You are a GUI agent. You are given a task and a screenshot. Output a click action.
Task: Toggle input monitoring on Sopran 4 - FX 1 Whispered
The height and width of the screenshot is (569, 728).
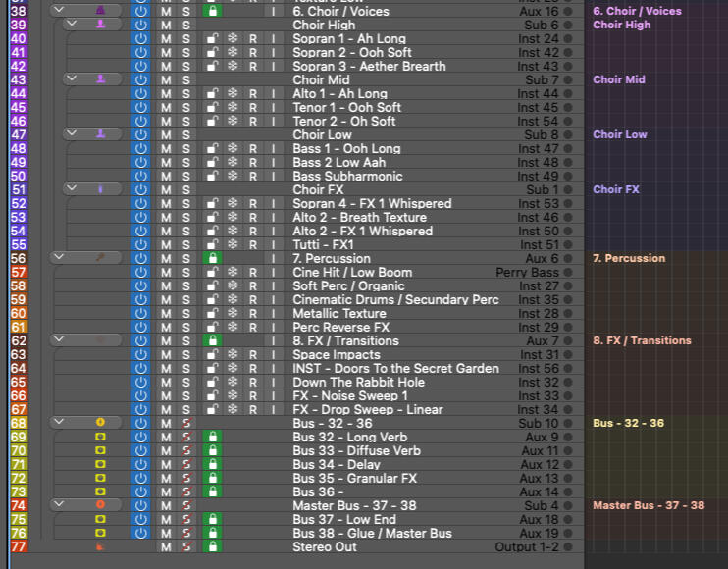(273, 204)
